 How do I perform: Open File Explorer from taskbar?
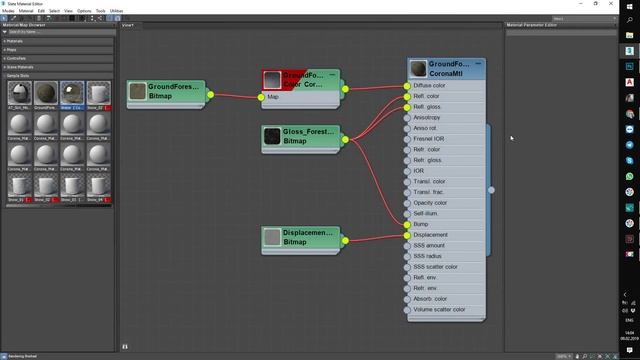pos(629,36)
